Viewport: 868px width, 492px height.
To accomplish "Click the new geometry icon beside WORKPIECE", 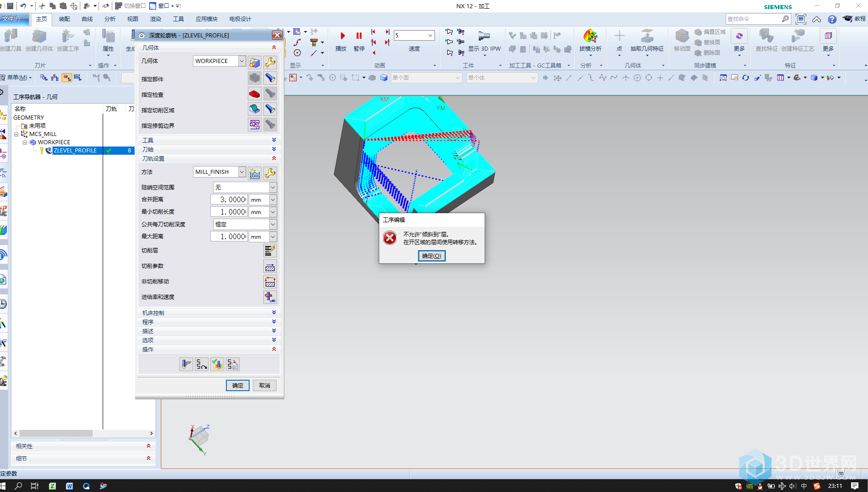I will (255, 62).
